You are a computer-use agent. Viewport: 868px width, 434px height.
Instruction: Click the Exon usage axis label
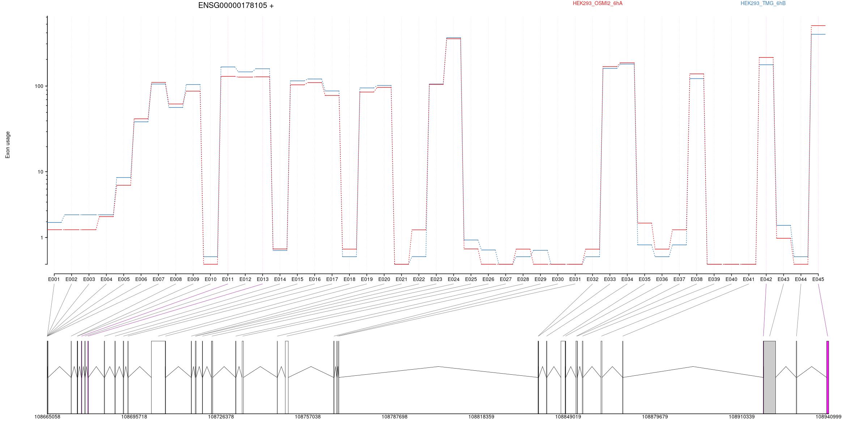(x=8, y=145)
